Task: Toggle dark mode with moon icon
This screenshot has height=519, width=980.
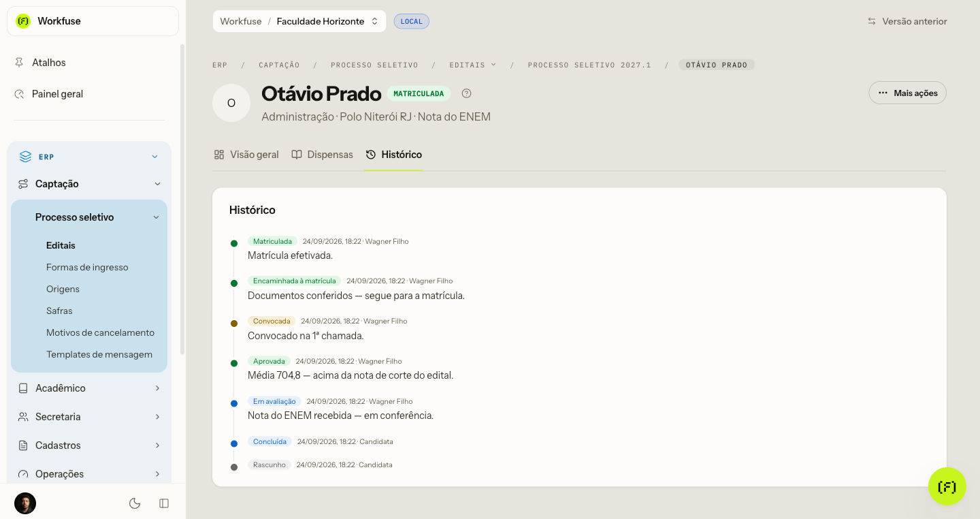Action: click(x=135, y=503)
